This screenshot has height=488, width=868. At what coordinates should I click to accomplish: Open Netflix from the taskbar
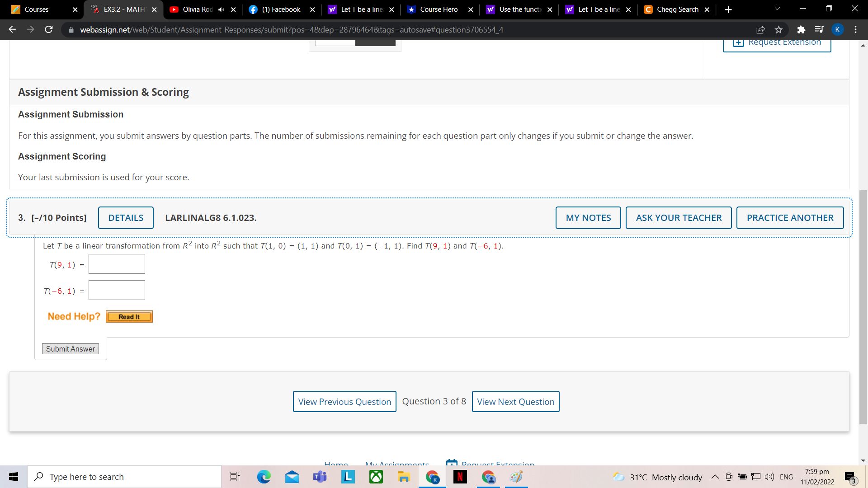[x=460, y=477]
